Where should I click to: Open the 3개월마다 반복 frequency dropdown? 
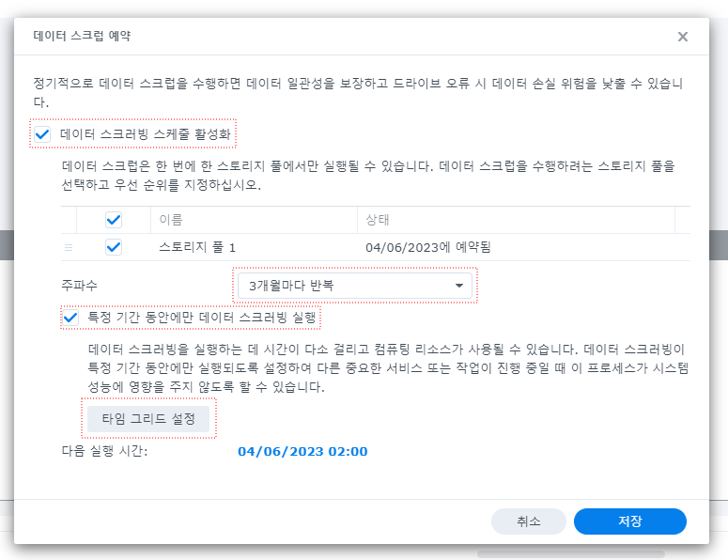355,285
